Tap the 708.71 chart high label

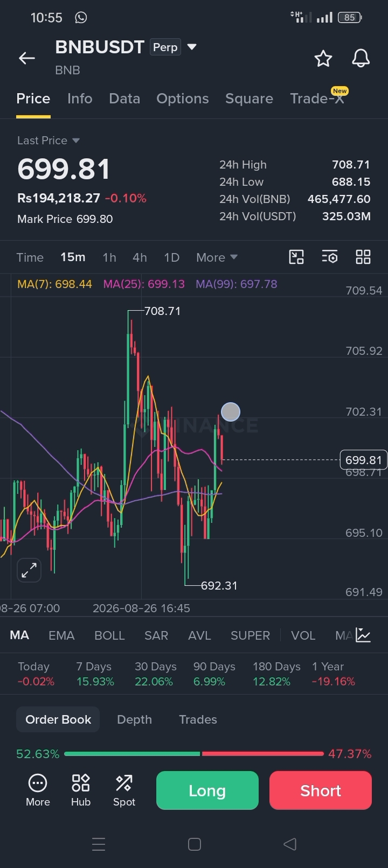[x=162, y=311]
